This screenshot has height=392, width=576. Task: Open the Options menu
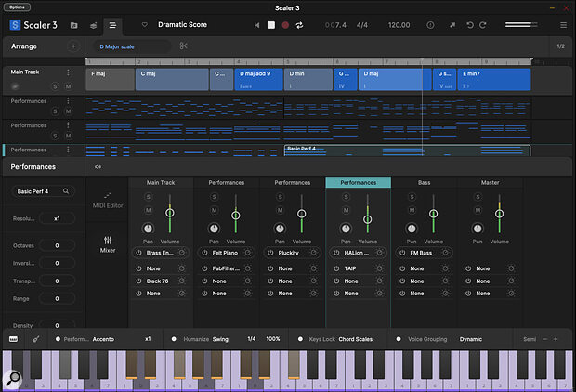[x=17, y=7]
